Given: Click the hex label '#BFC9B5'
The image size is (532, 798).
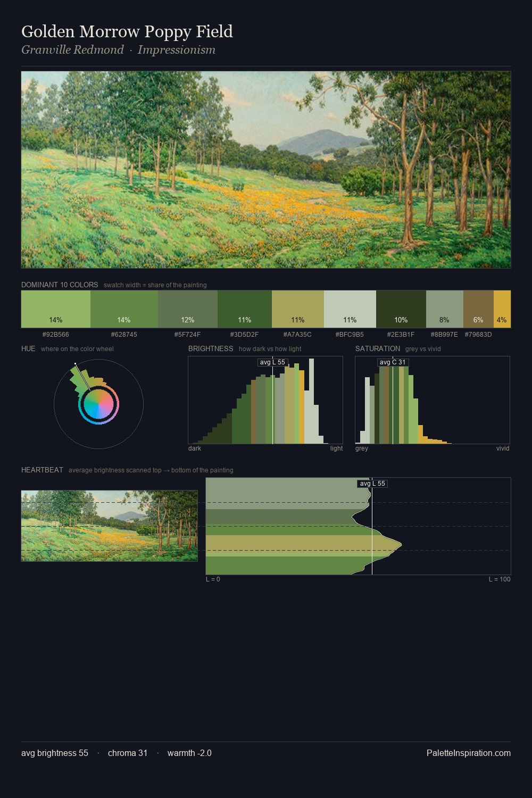Looking at the screenshot, I should [350, 335].
